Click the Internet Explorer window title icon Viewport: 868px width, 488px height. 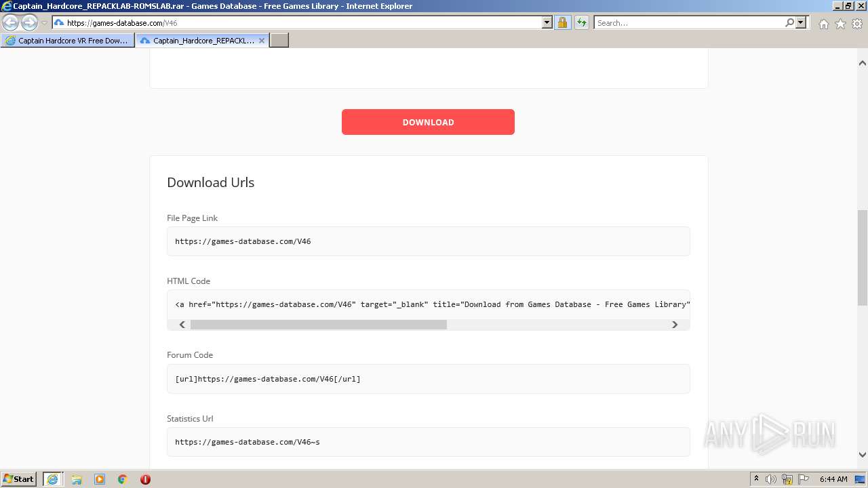7,6
